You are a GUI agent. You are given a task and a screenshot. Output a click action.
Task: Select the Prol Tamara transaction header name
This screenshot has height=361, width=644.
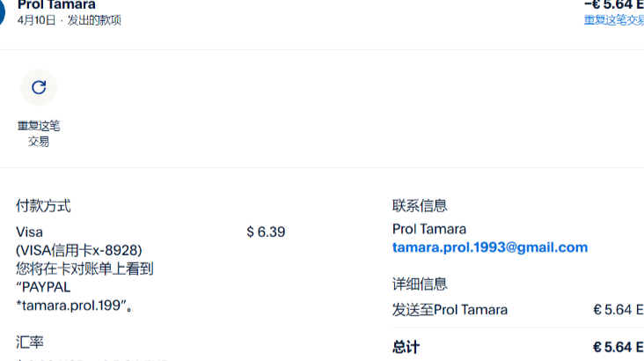(56, 5)
